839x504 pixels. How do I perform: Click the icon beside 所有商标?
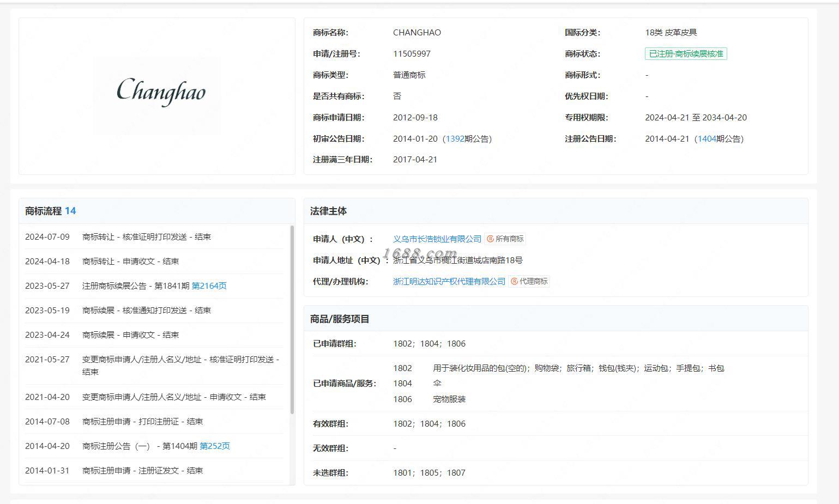click(x=490, y=239)
